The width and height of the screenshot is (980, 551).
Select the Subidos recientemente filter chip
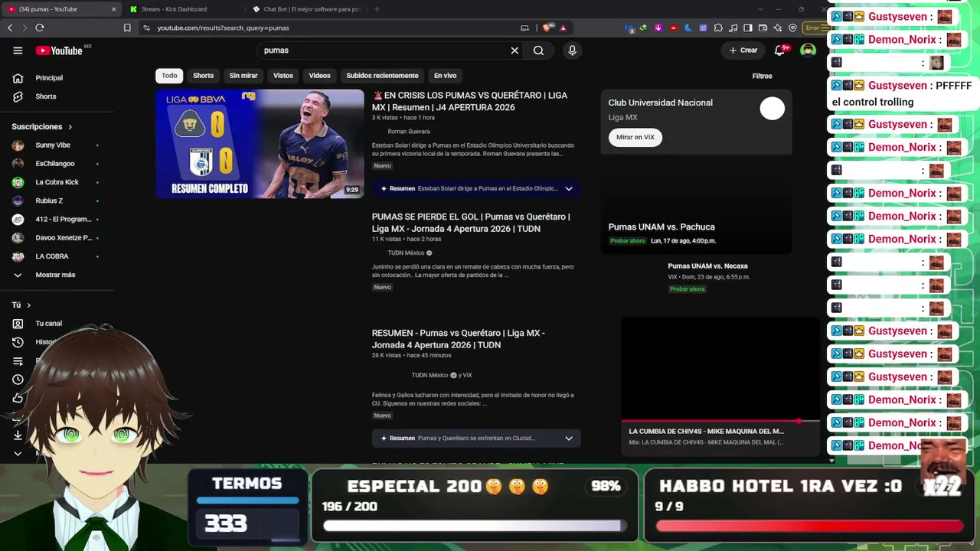382,76
